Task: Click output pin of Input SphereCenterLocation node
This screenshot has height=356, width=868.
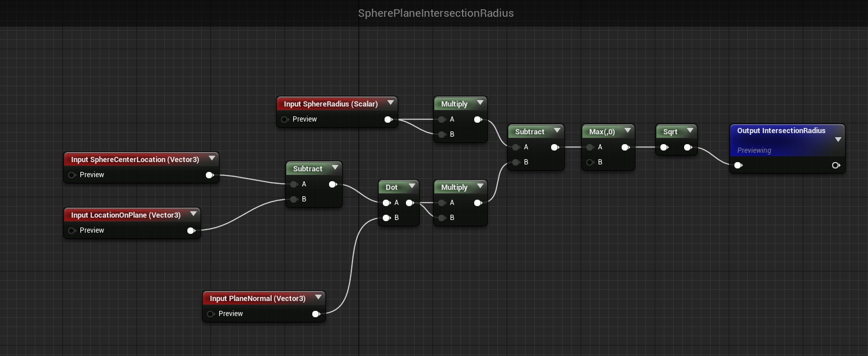Action: coord(209,175)
